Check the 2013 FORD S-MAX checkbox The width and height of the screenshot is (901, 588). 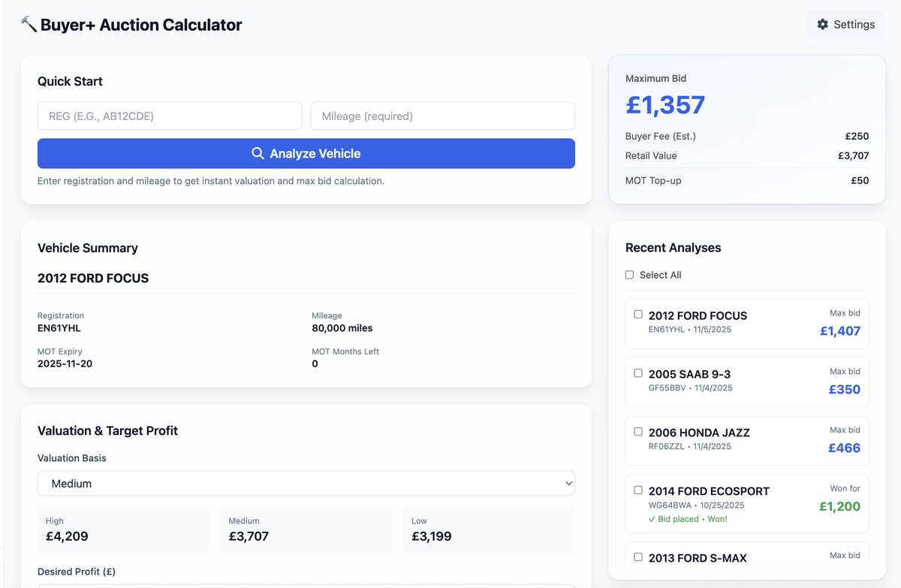638,556
